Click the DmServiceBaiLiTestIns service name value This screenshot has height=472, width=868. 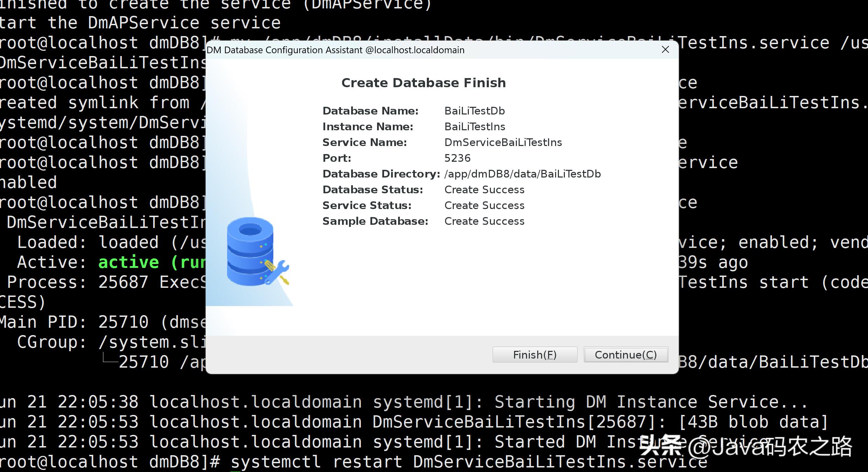(503, 143)
